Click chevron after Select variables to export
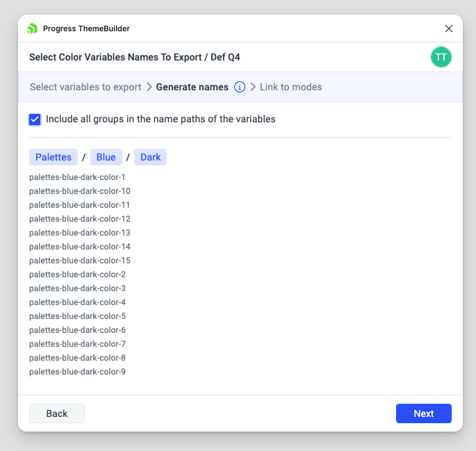 pos(149,87)
